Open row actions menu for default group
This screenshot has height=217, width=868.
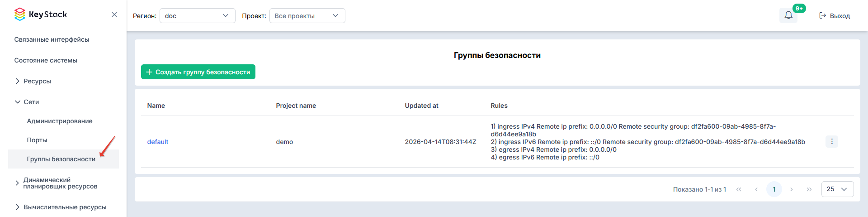click(x=832, y=141)
